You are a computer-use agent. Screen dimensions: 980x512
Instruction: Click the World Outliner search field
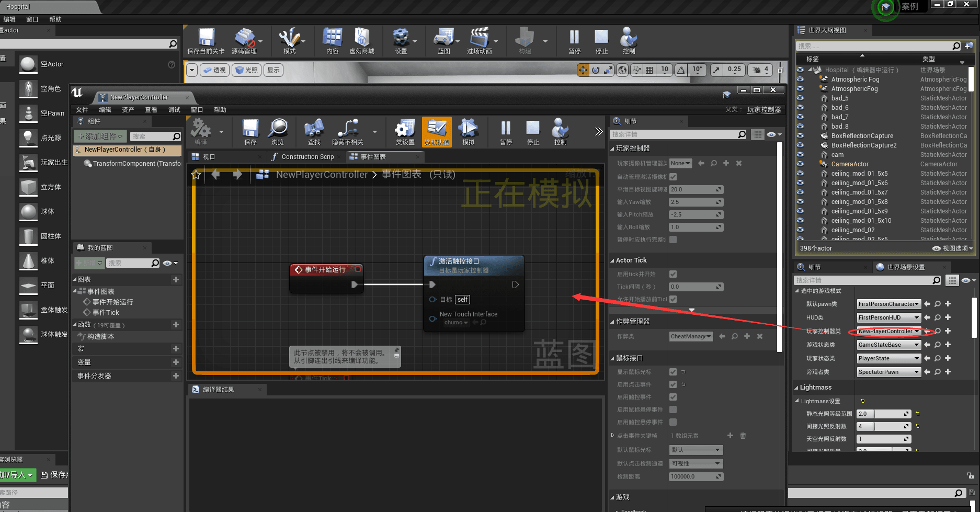(879, 46)
